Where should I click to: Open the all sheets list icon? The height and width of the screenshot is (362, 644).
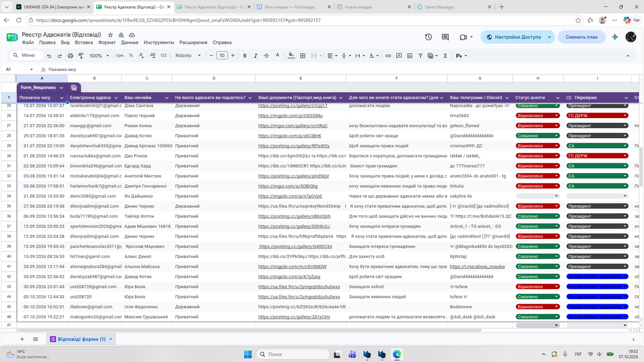click(x=36, y=339)
